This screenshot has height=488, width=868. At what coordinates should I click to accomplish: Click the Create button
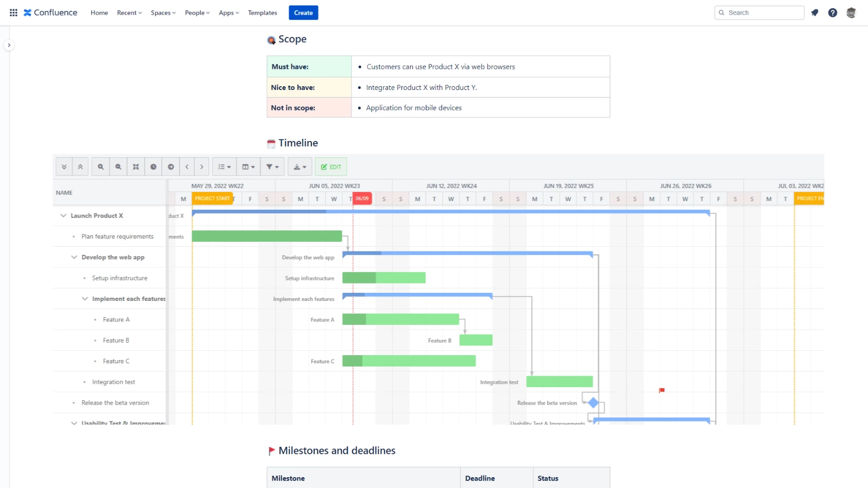tap(303, 12)
